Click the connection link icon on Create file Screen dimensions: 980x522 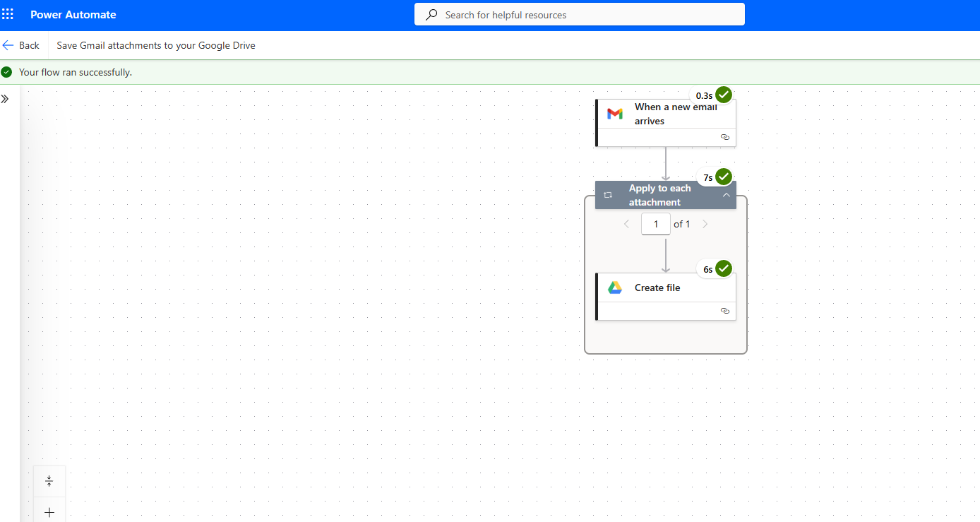pos(724,311)
